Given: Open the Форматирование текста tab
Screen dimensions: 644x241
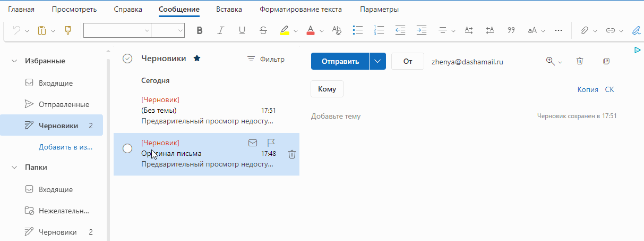Looking at the screenshot, I should [300, 10].
